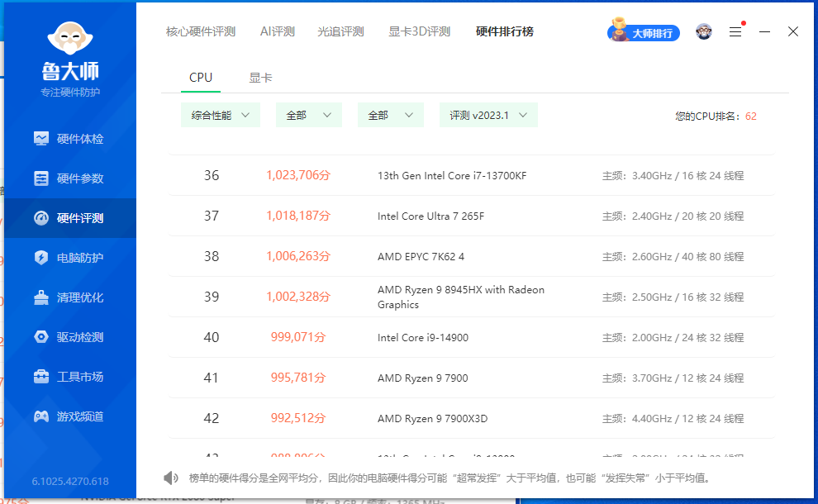This screenshot has width=818, height=504.
Task: Expand the second 全部 filter dropdown
Action: (x=391, y=116)
